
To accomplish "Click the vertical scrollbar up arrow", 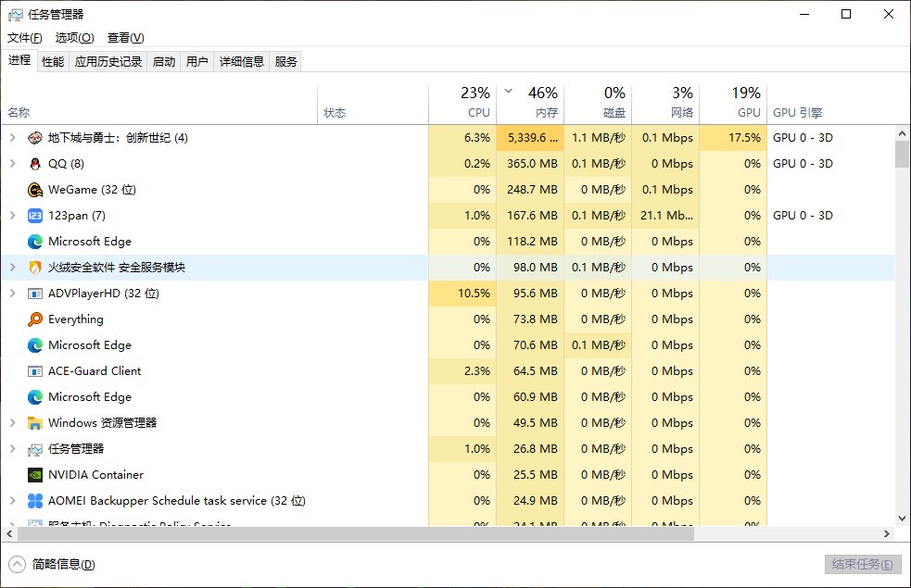I will pos(903,133).
